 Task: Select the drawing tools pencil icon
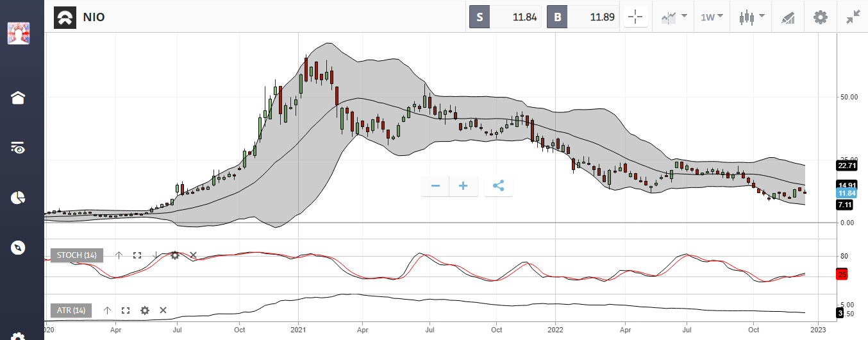(788, 17)
